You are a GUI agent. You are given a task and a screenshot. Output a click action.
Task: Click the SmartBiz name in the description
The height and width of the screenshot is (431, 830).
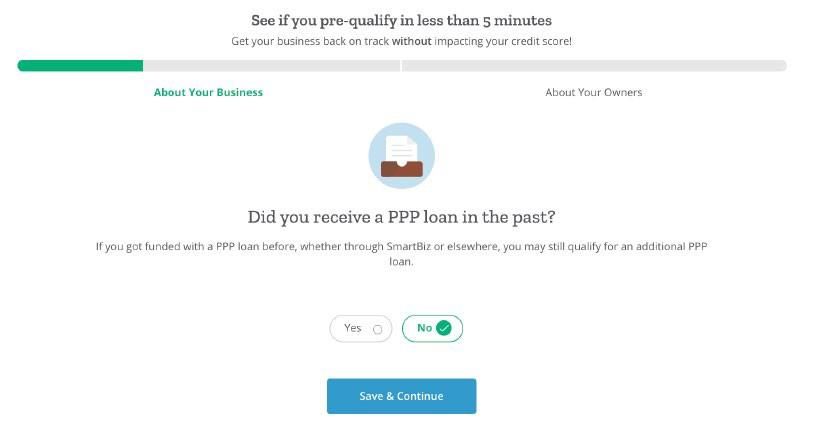click(x=409, y=246)
